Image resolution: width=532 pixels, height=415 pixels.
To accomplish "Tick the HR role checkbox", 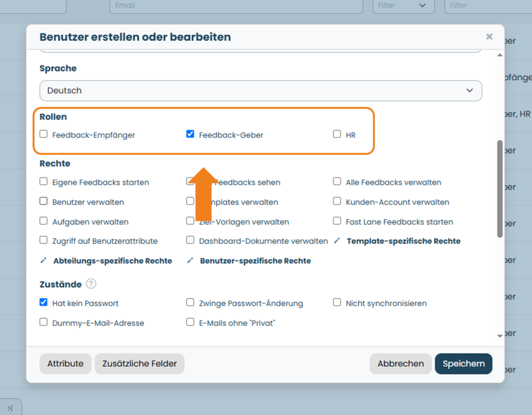I will coord(337,134).
